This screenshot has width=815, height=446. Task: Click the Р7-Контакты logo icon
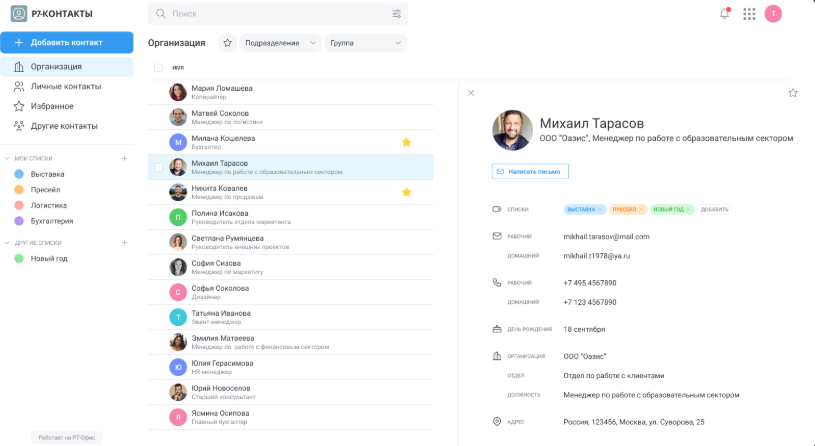click(19, 14)
